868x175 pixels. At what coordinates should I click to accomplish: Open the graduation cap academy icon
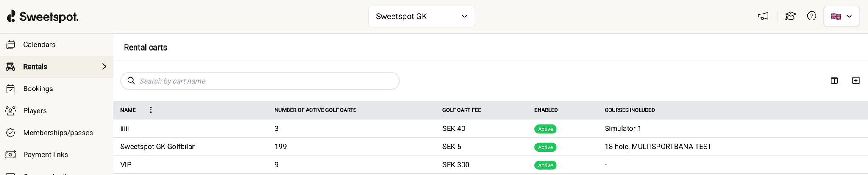(790, 16)
